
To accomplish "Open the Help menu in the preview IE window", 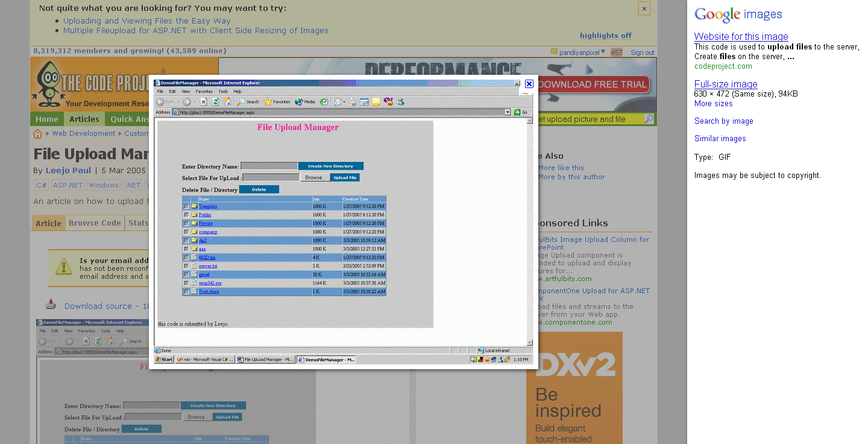I will [x=237, y=91].
